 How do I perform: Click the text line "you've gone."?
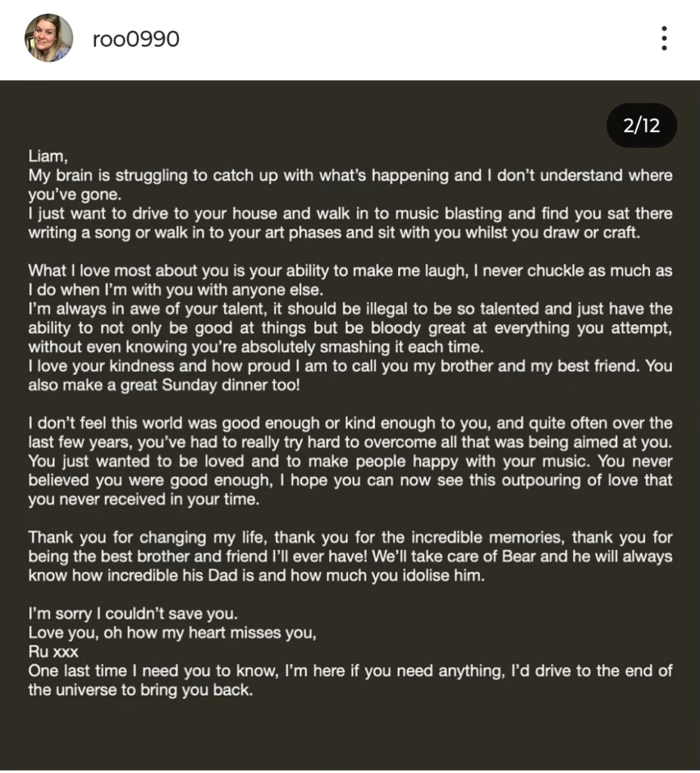coord(75,194)
